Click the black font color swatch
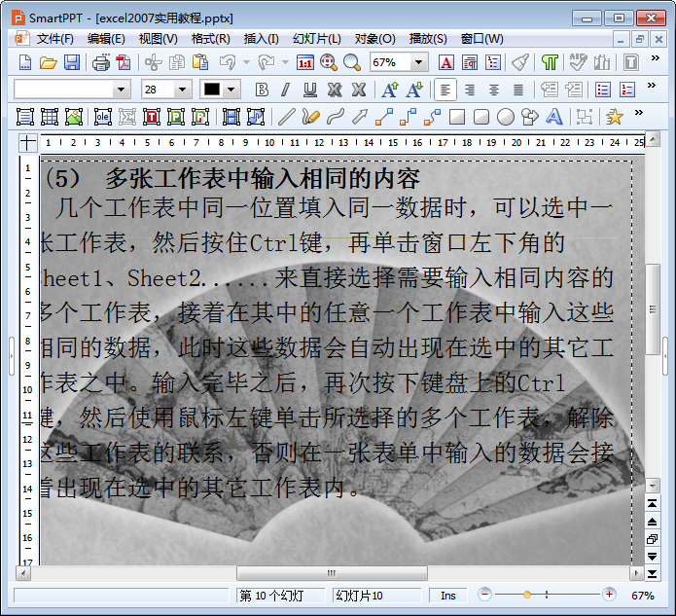Viewport: 676px width, 616px height. tap(212, 90)
